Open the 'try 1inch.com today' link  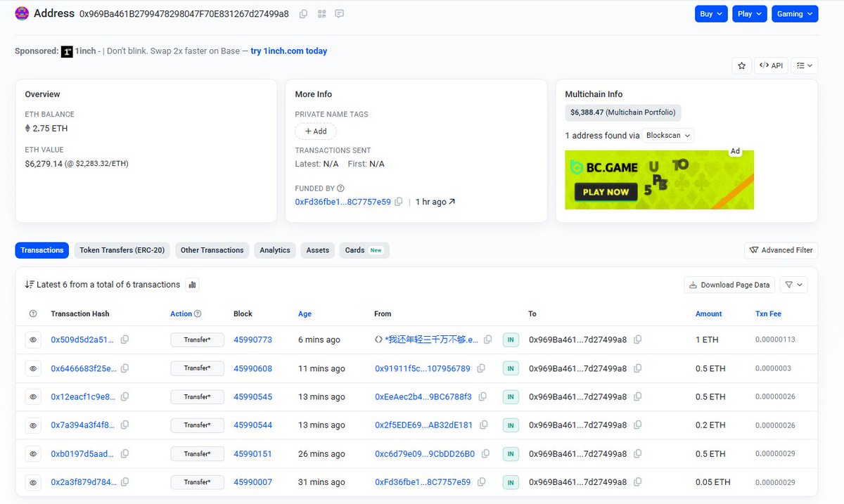[x=288, y=51]
